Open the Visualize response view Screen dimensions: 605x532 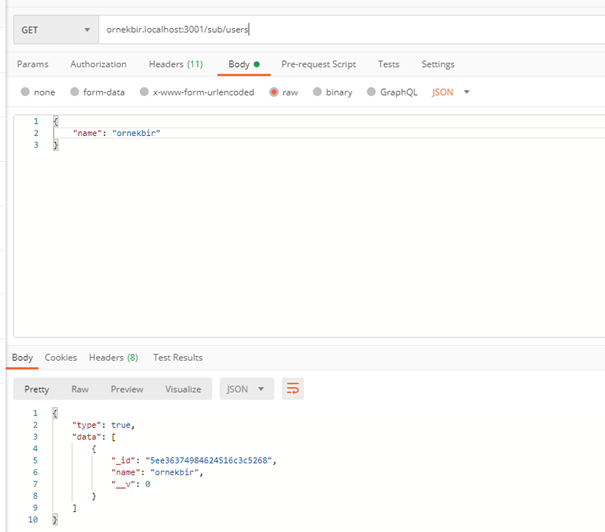click(183, 389)
